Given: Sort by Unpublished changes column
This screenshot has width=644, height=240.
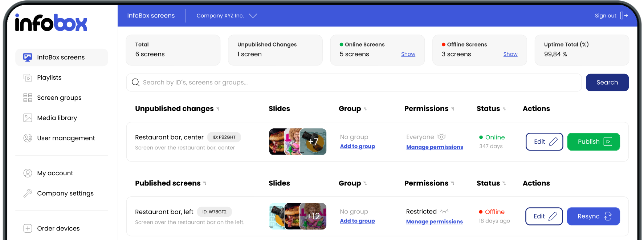Looking at the screenshot, I should click(x=218, y=109).
